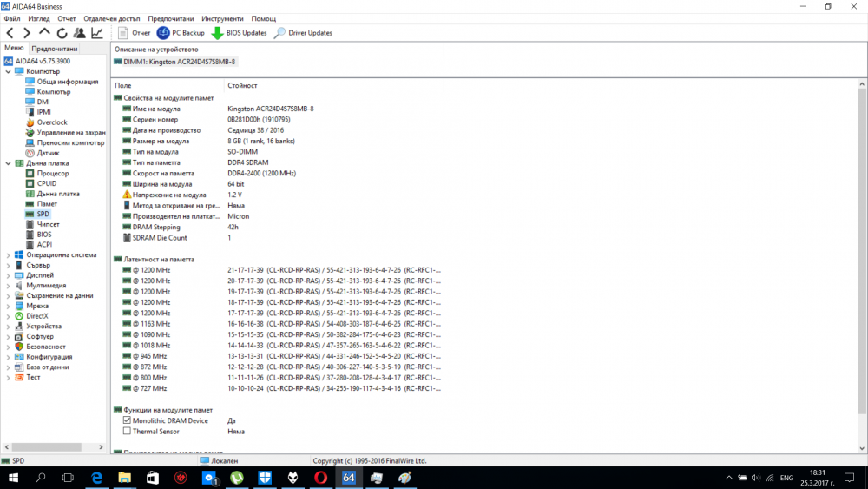Expand the Дисплей tree node
This screenshot has height=489, width=868.
[x=9, y=275]
